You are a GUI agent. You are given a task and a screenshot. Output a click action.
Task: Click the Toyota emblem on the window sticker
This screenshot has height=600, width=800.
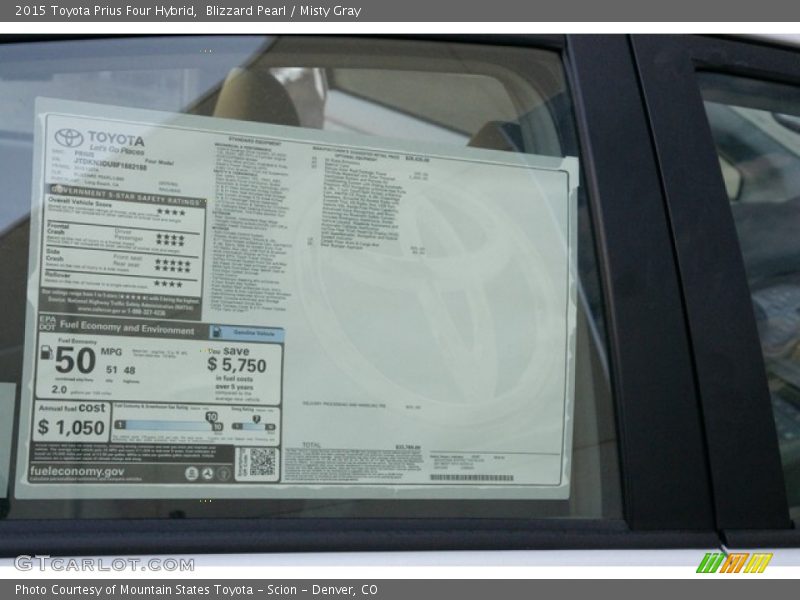(69, 138)
